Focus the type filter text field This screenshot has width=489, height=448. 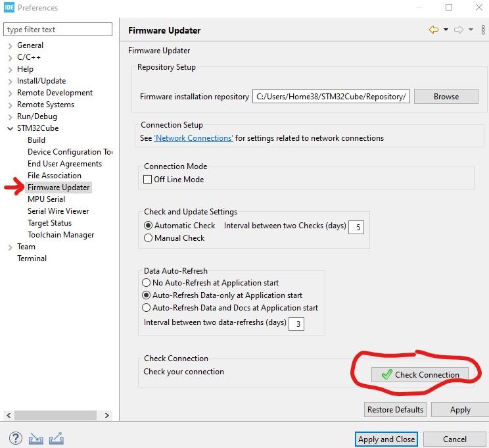[58, 30]
